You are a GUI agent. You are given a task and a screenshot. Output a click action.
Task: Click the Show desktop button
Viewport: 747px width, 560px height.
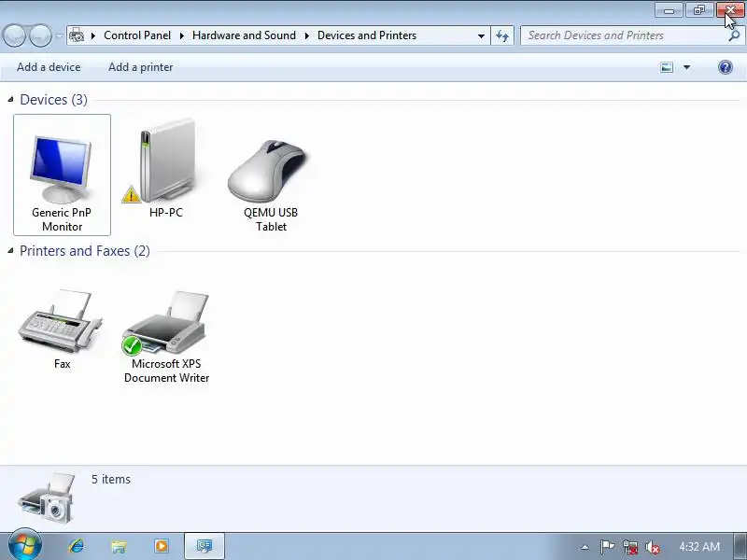pos(740,546)
